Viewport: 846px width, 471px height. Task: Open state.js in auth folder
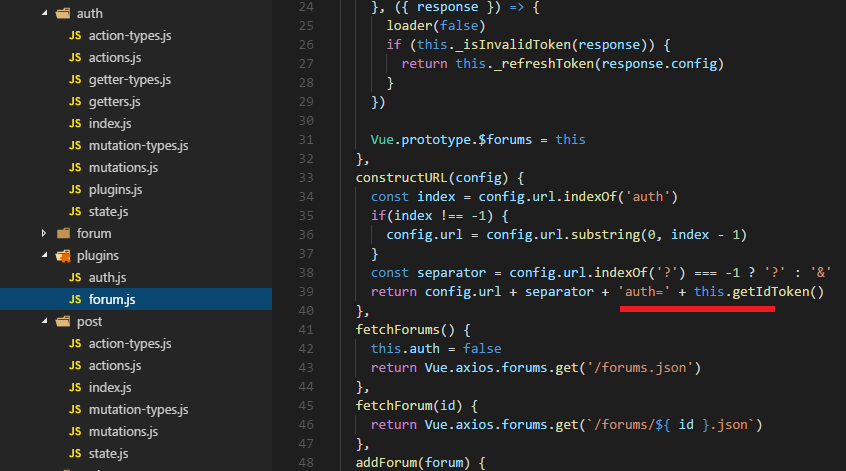coord(108,211)
